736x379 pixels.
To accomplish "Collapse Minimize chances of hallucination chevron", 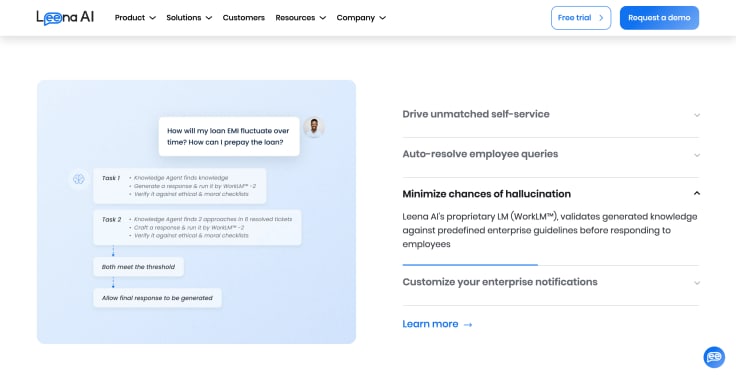I will [x=697, y=193].
